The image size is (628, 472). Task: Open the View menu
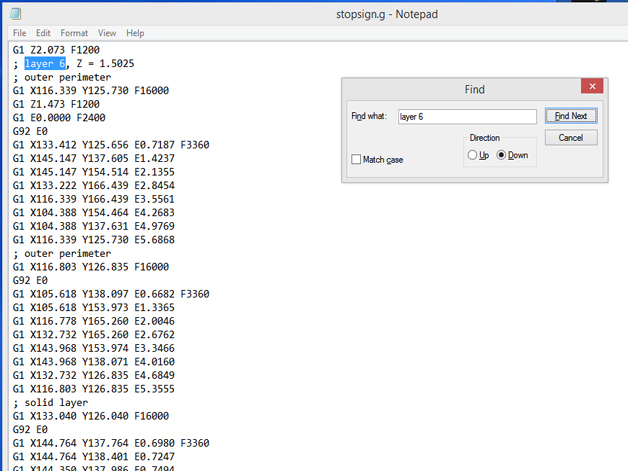point(106,33)
